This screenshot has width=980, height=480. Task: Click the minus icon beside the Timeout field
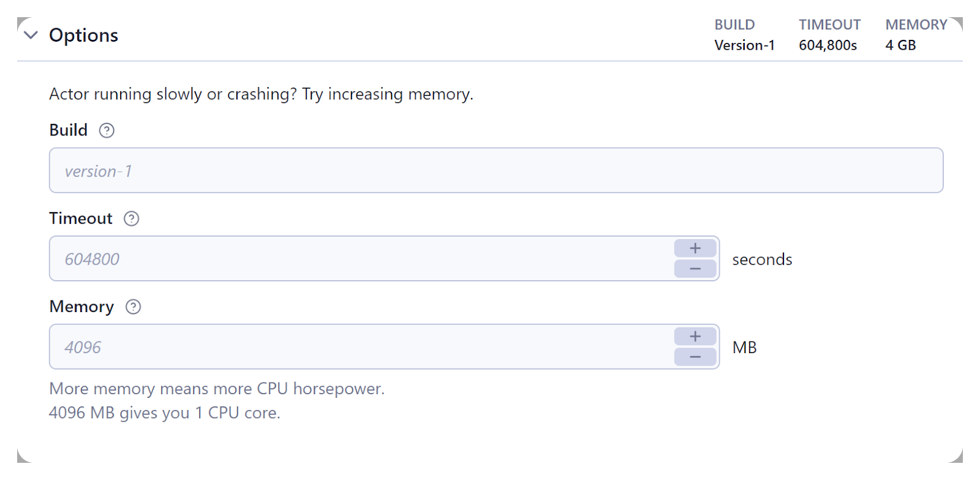(695, 269)
